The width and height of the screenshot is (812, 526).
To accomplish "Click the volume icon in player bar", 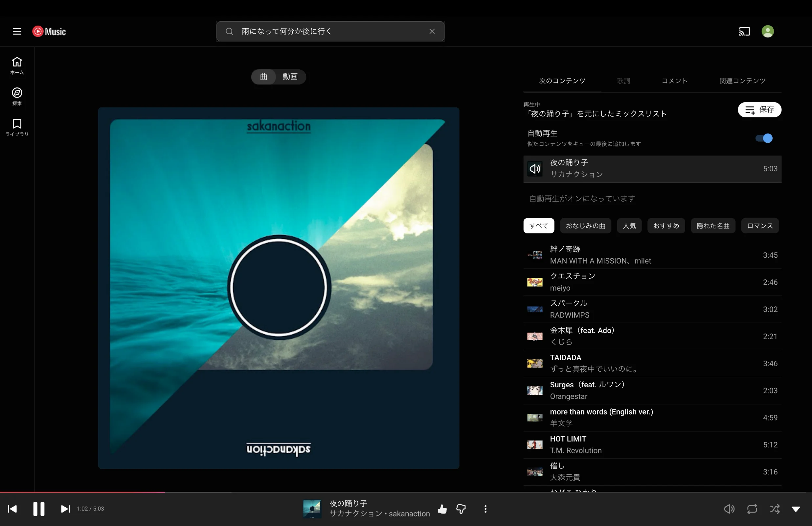I will click(x=729, y=509).
